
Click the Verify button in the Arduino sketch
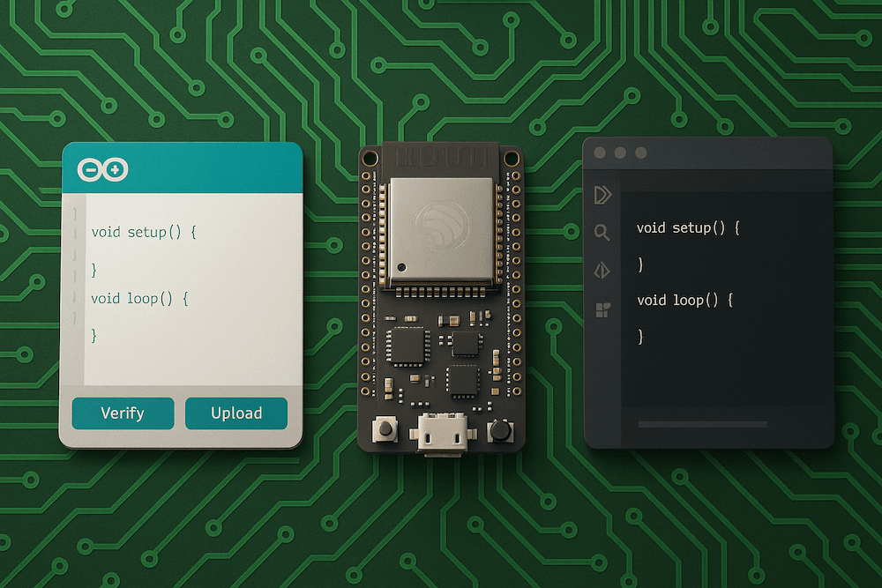pos(123,413)
